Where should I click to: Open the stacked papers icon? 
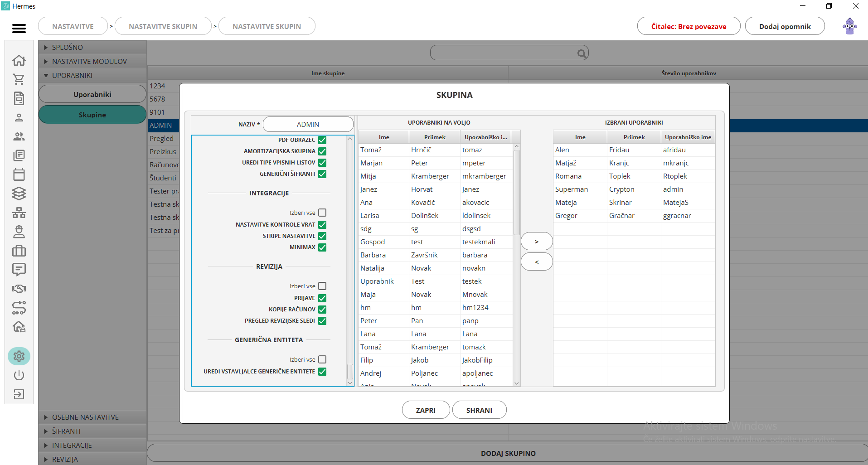pyautogui.click(x=19, y=155)
